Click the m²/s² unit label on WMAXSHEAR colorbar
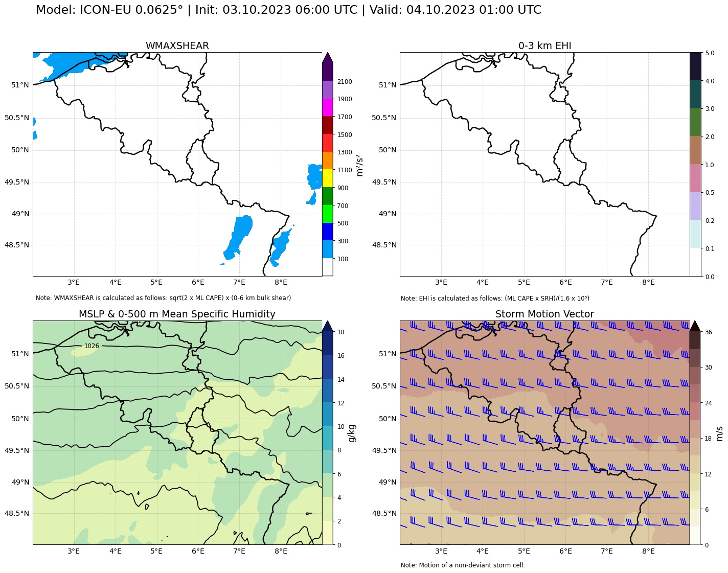Image resolution: width=728 pixels, height=573 pixels. coord(360,165)
